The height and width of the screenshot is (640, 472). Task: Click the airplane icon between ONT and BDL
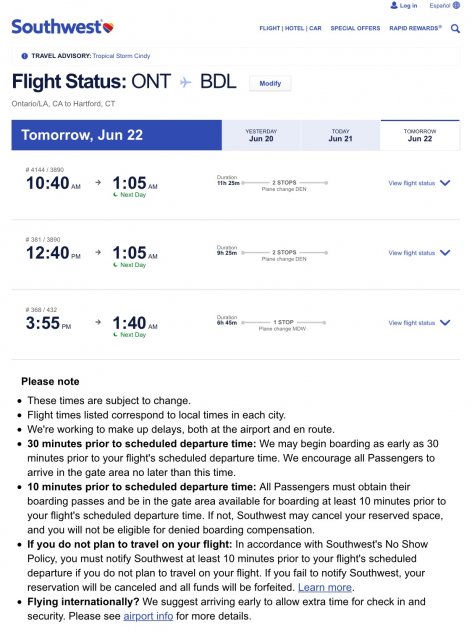(185, 82)
